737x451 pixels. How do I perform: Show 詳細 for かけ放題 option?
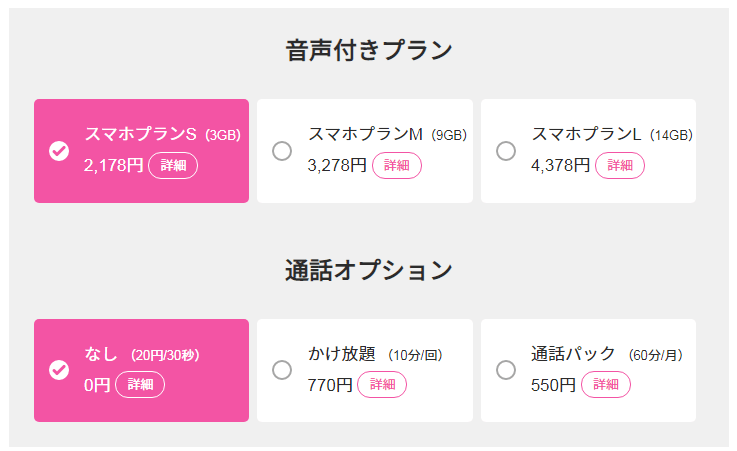tap(382, 385)
